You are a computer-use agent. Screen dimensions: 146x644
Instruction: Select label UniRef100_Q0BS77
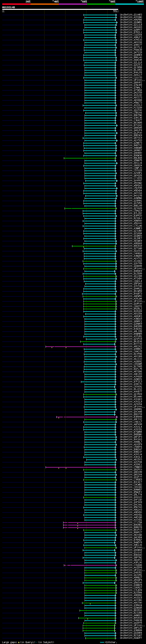[131, 45]
